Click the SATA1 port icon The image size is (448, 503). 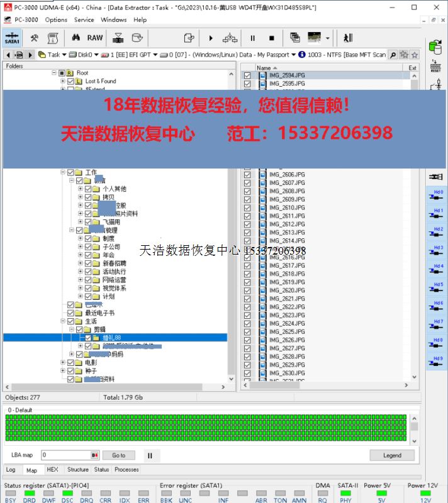coord(11,38)
